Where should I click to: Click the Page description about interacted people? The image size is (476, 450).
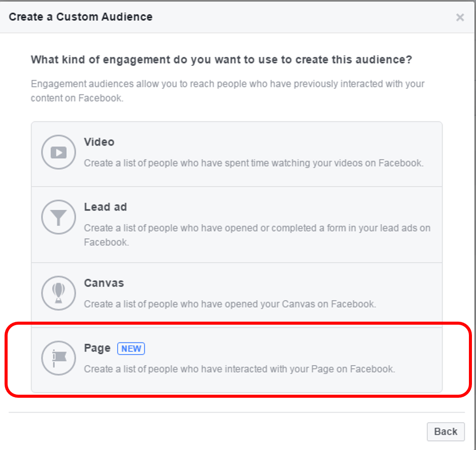pos(239,369)
